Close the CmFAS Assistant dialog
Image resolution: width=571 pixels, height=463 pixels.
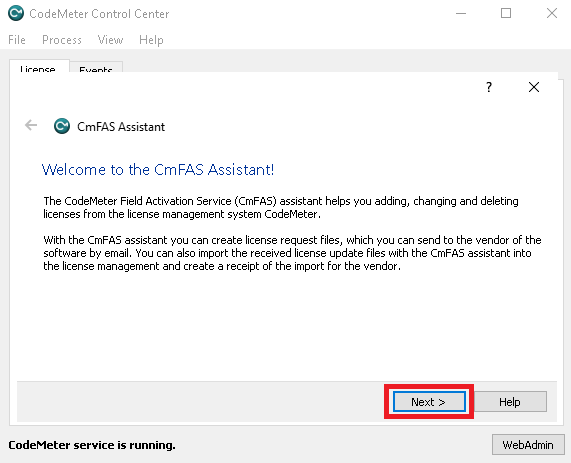click(x=533, y=87)
